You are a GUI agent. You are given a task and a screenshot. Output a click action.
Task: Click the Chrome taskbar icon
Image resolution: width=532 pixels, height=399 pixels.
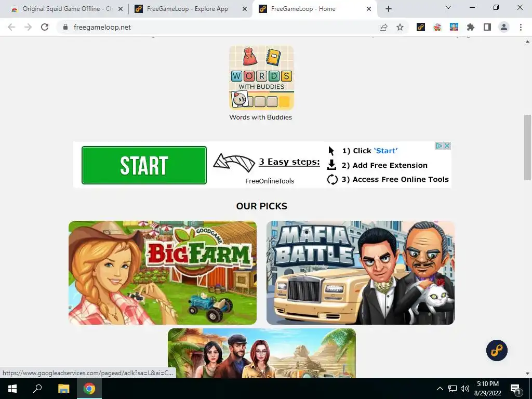tap(89, 389)
